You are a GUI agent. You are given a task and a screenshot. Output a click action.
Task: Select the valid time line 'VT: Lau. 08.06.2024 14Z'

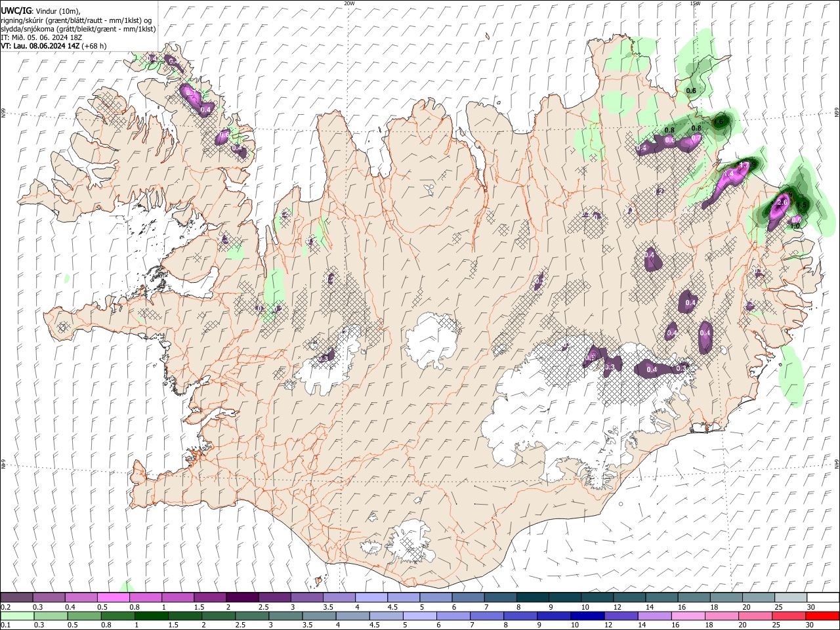(x=40, y=46)
